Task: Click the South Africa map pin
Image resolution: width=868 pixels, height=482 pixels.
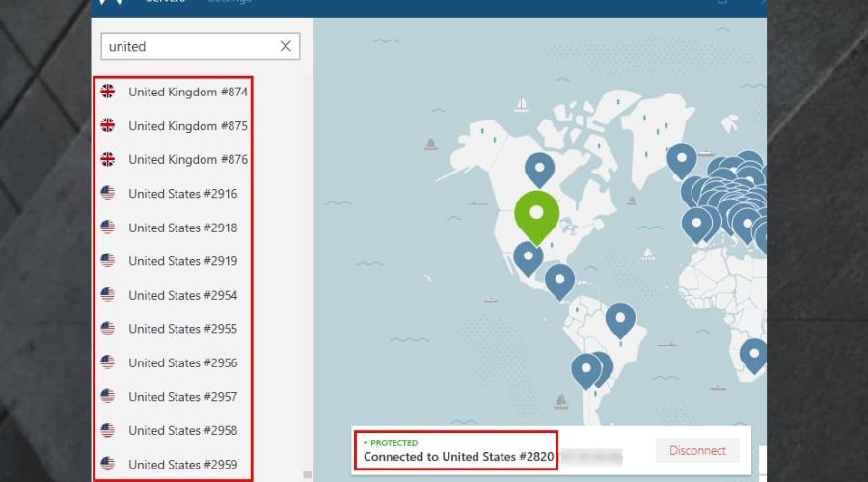Action: tap(754, 353)
